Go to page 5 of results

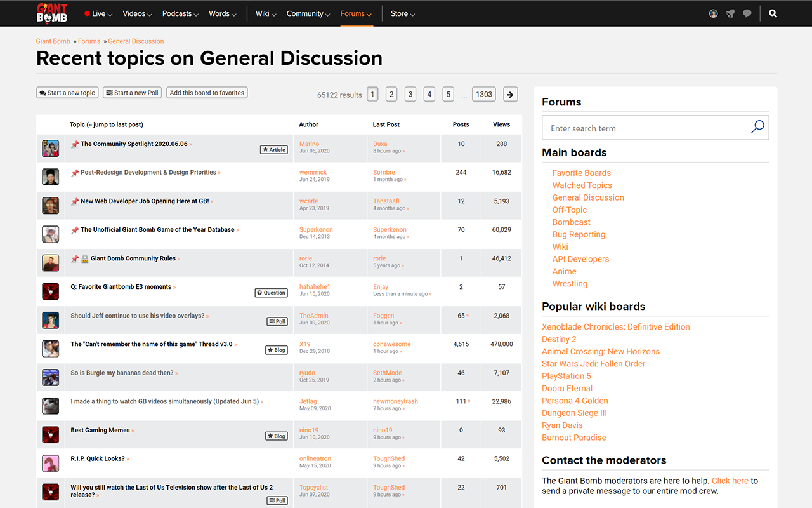[x=448, y=94]
